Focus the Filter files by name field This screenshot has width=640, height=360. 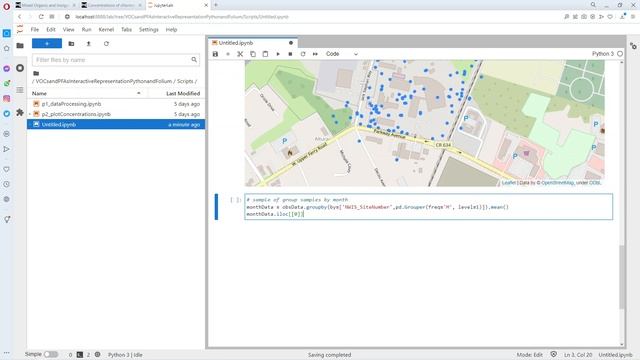pyautogui.click(x=116, y=60)
